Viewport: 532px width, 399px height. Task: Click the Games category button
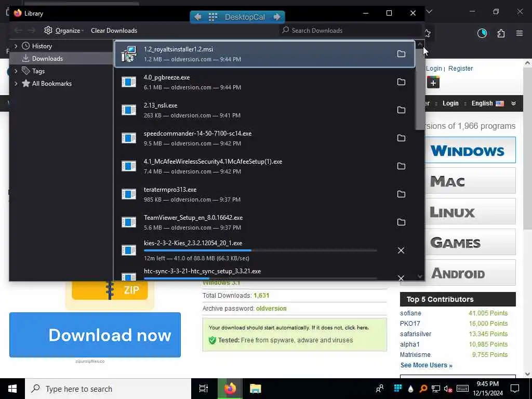(470, 242)
